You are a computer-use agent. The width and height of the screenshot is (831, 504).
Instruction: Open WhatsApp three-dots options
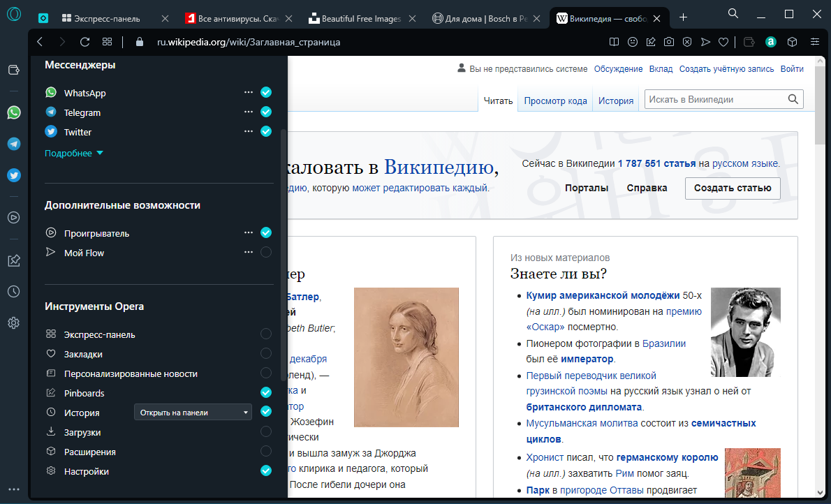(249, 92)
